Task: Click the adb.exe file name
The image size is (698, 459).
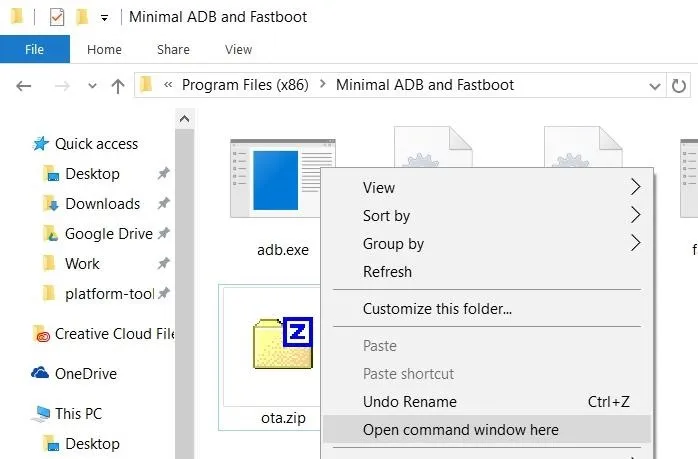Action: [x=283, y=250]
